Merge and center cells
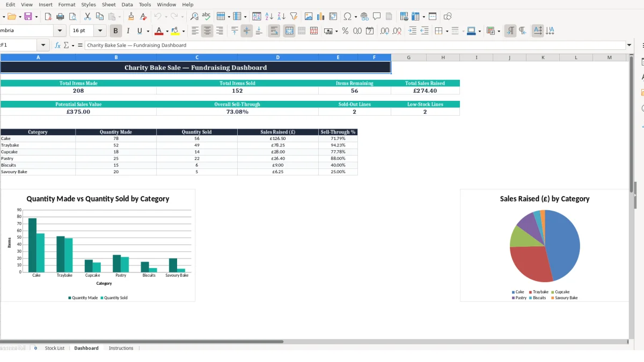 coord(289,31)
